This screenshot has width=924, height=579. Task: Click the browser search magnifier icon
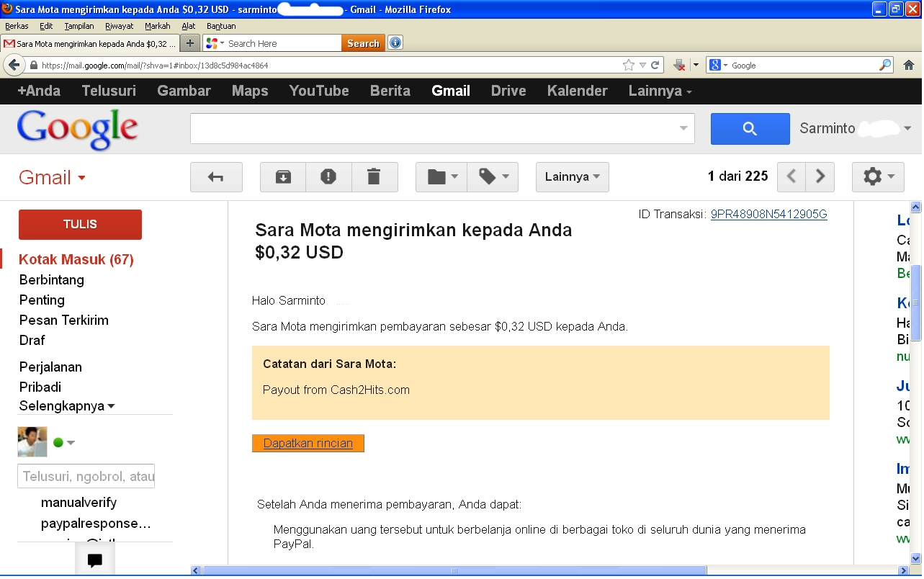coord(885,65)
